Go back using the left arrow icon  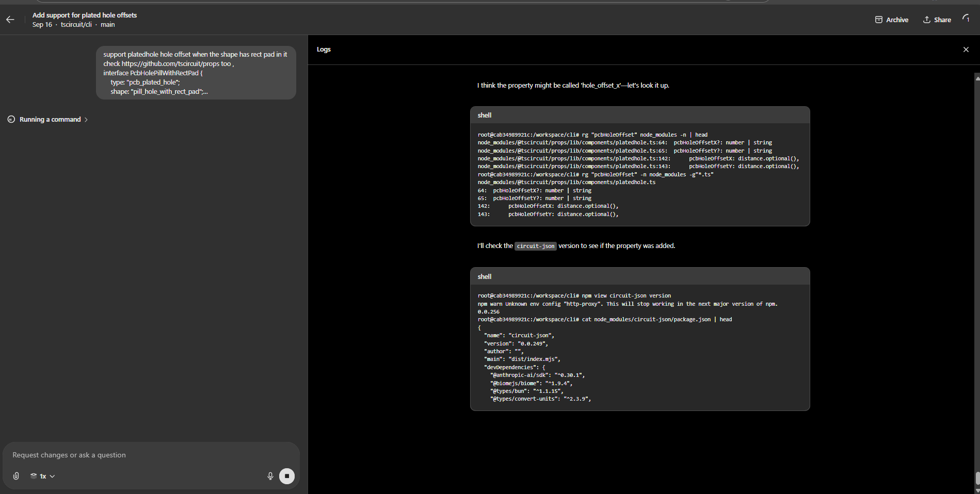(x=10, y=20)
